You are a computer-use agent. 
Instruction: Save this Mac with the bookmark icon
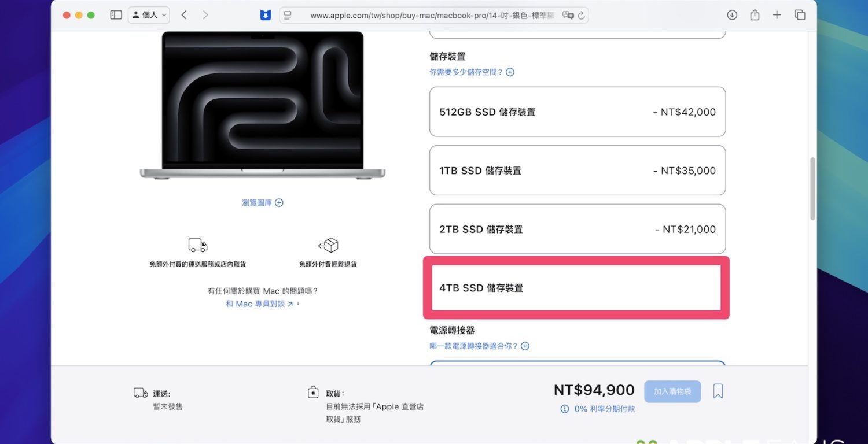coord(718,391)
